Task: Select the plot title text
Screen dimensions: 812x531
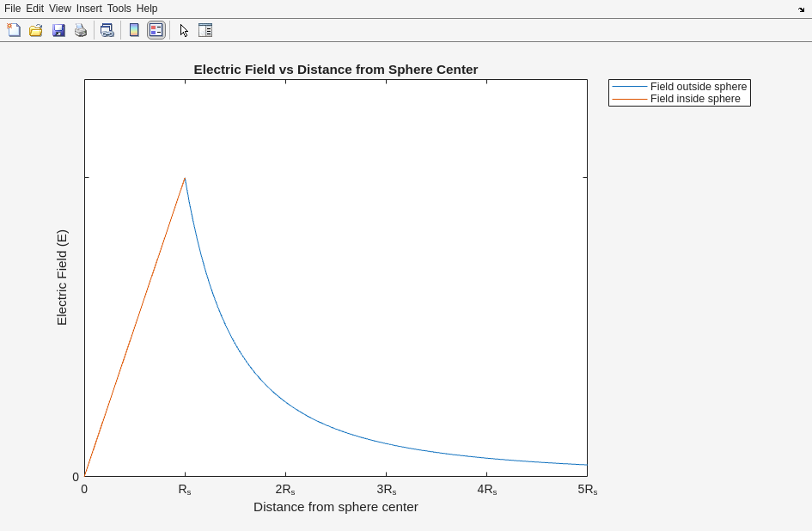Action: 335,70
